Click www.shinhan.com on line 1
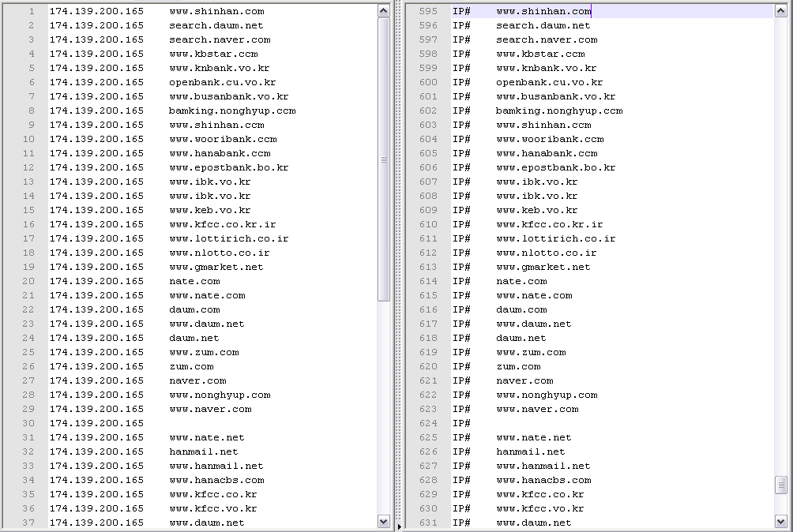The height and width of the screenshot is (532, 793). [216, 11]
